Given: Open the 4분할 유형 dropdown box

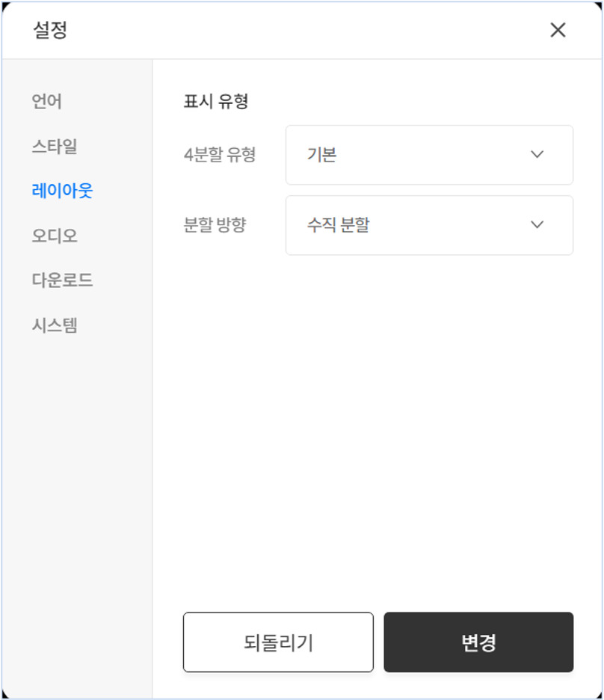Looking at the screenshot, I should (x=429, y=155).
